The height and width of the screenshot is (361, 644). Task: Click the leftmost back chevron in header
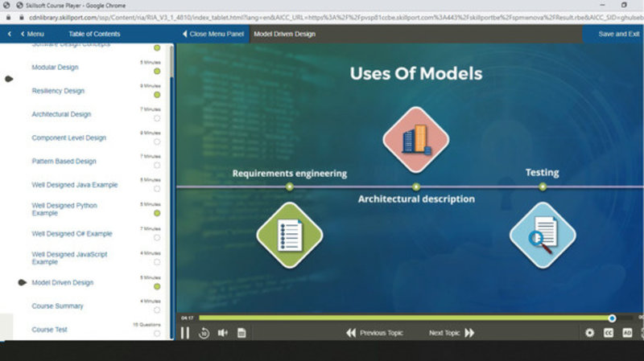[10, 34]
